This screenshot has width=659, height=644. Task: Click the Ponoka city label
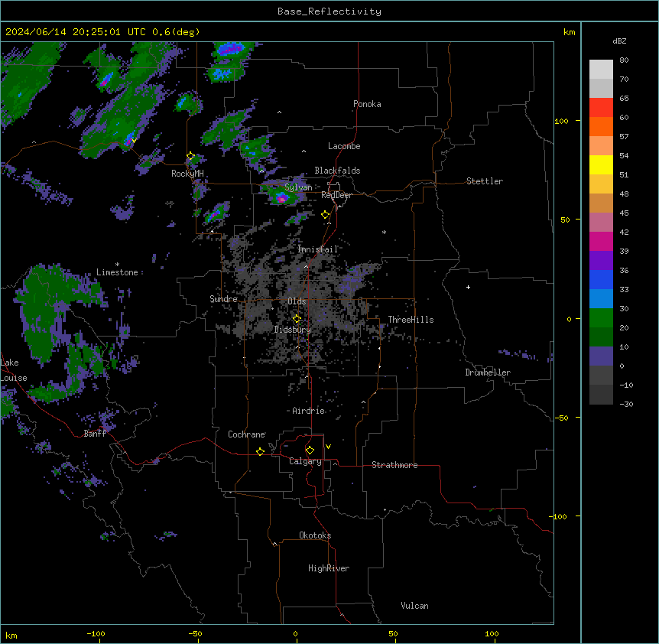click(367, 104)
